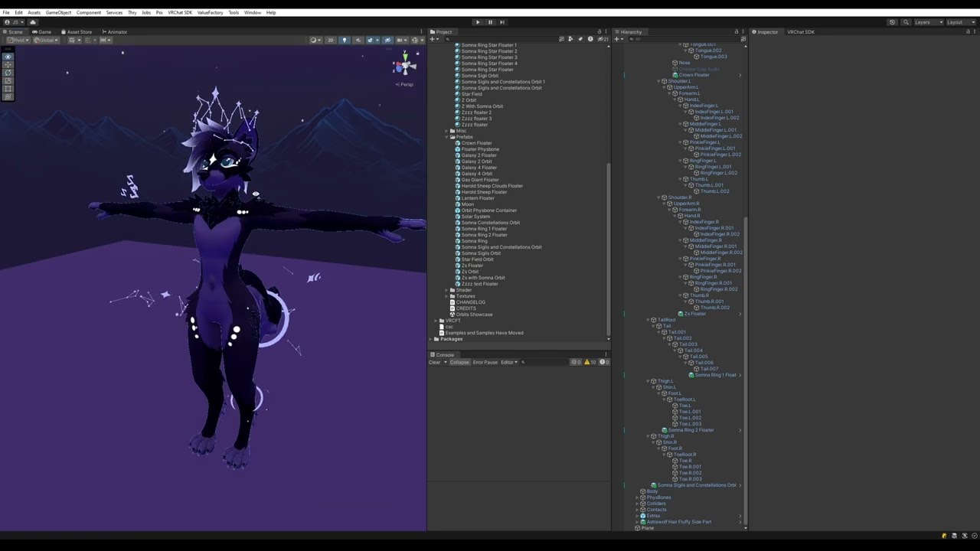980x551 pixels.
Task: Open the ValueFactory menu
Action: point(210,12)
